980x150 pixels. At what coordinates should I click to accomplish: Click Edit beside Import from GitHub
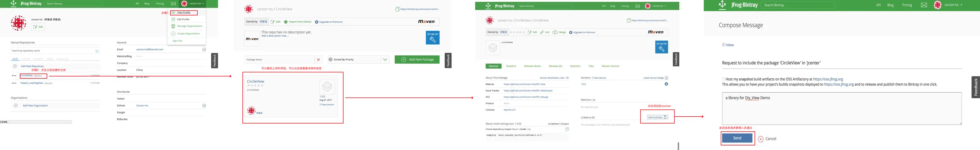pyautogui.click(x=276, y=22)
